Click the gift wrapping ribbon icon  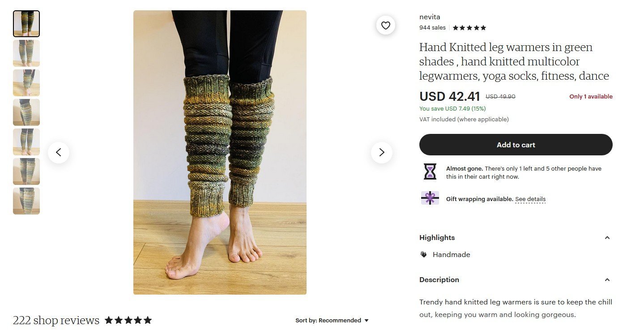430,198
